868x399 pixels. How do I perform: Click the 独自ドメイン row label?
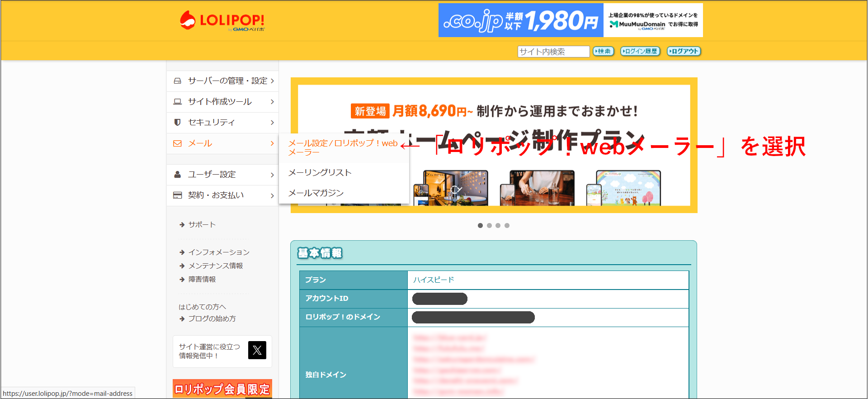point(325,375)
